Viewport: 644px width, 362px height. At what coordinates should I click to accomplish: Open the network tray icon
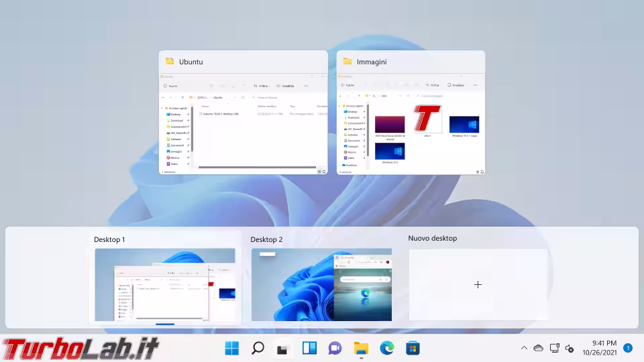pyautogui.click(x=555, y=348)
